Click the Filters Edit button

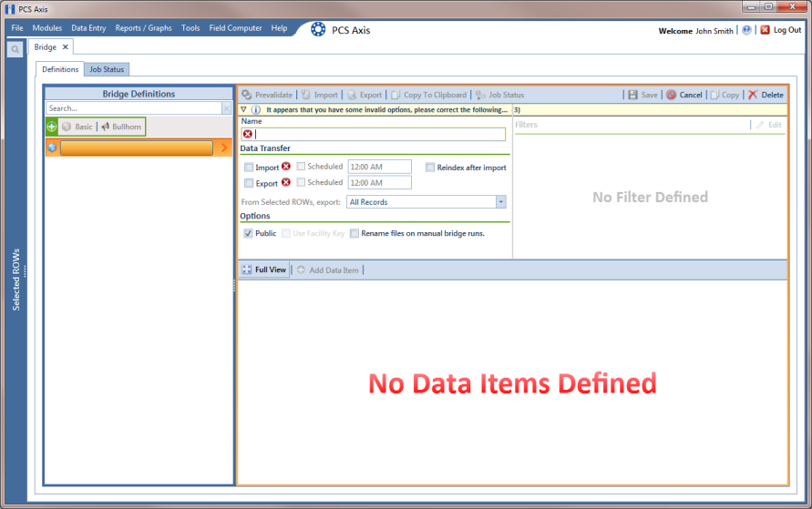point(768,125)
